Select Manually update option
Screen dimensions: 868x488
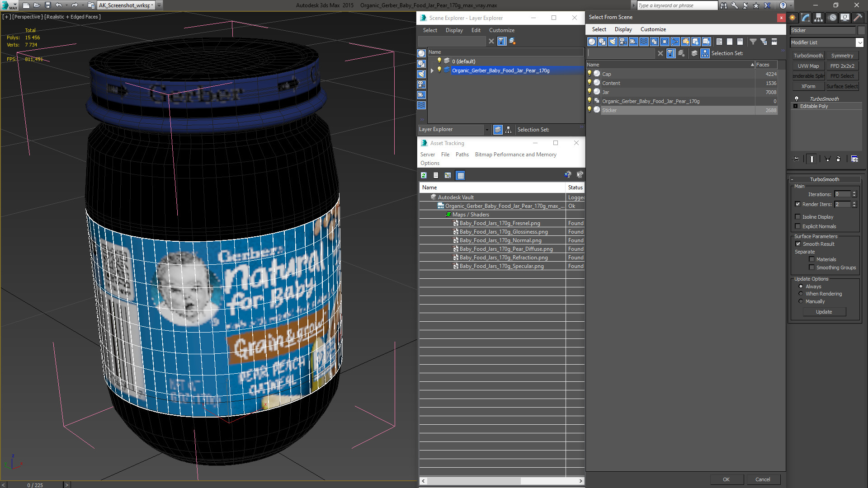[801, 301]
